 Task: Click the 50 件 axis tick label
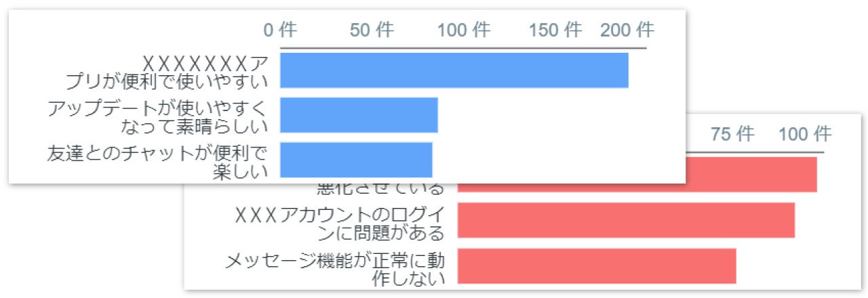pyautogui.click(x=372, y=30)
